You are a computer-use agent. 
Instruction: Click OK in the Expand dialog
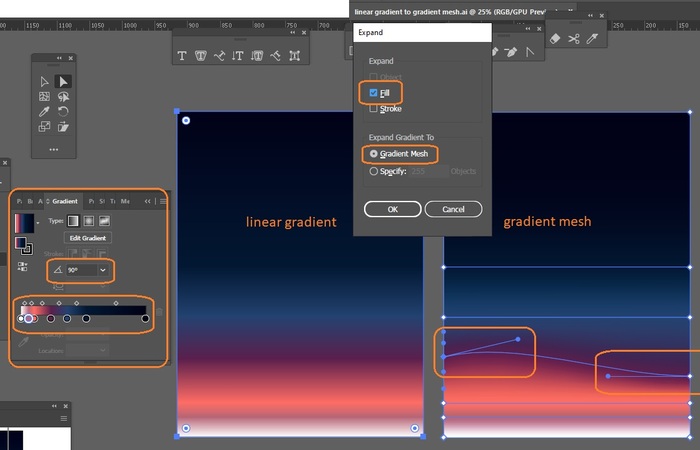click(392, 209)
